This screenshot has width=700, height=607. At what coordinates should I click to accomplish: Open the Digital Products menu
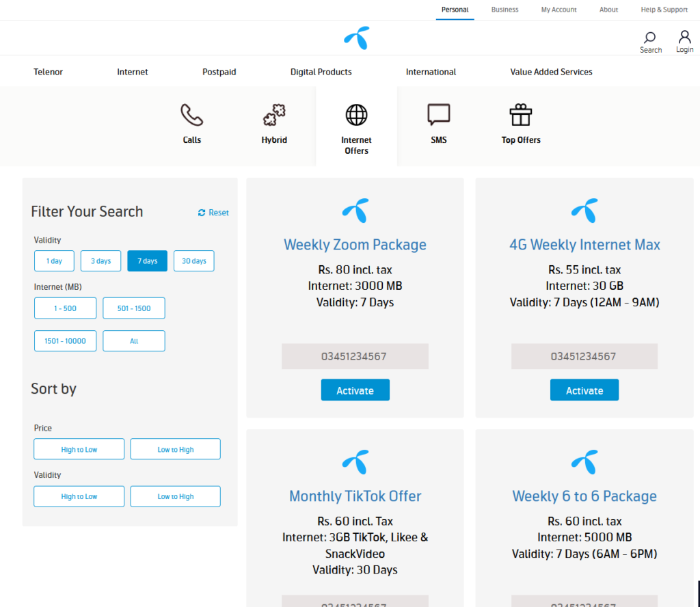click(321, 72)
